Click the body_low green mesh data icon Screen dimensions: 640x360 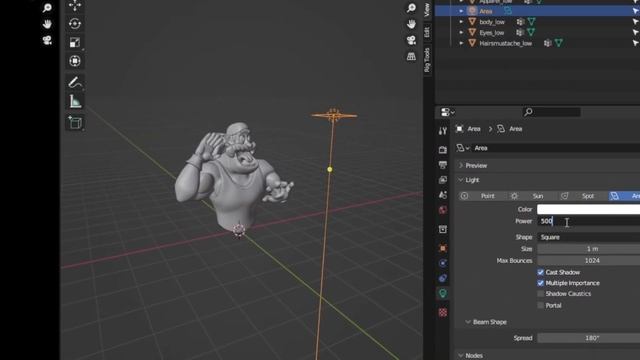click(531, 22)
